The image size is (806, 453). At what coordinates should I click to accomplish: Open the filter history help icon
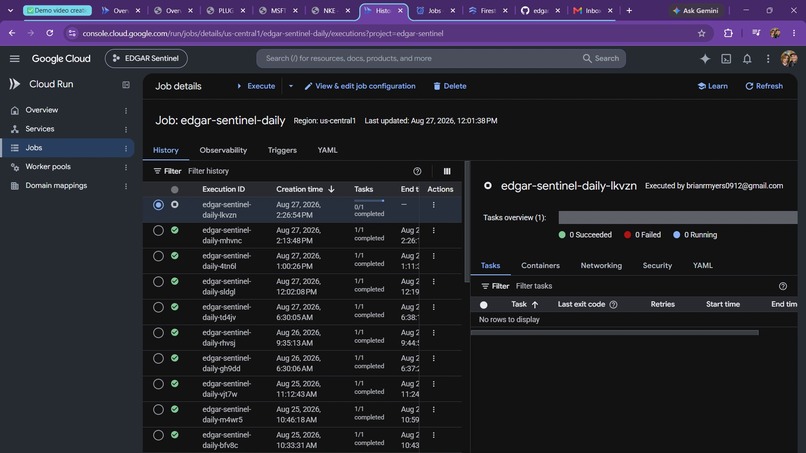coord(417,171)
